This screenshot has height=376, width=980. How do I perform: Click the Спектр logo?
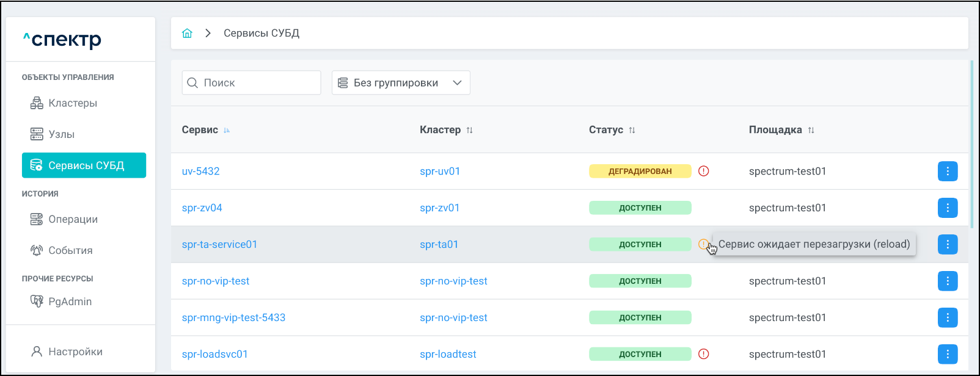pyautogui.click(x=62, y=40)
